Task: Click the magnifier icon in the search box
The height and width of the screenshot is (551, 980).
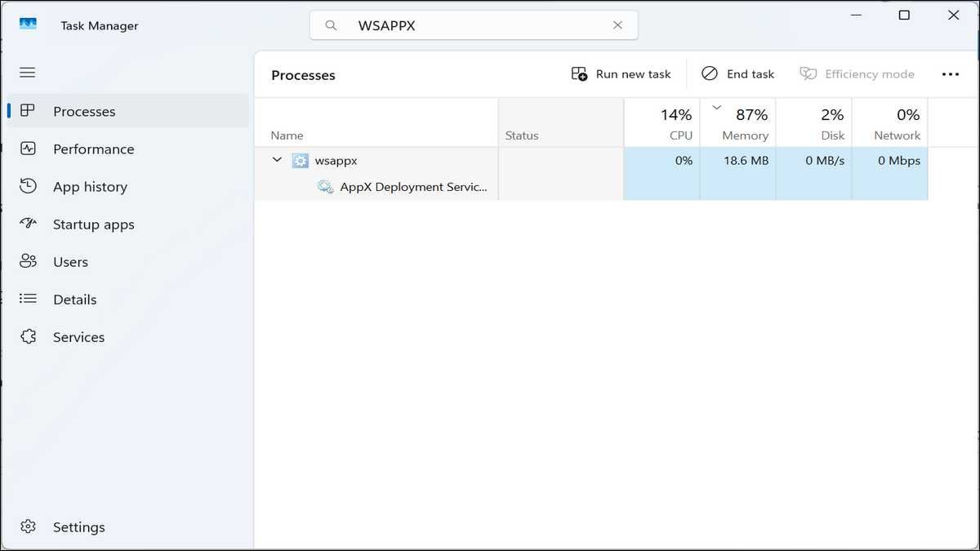Action: pos(331,25)
